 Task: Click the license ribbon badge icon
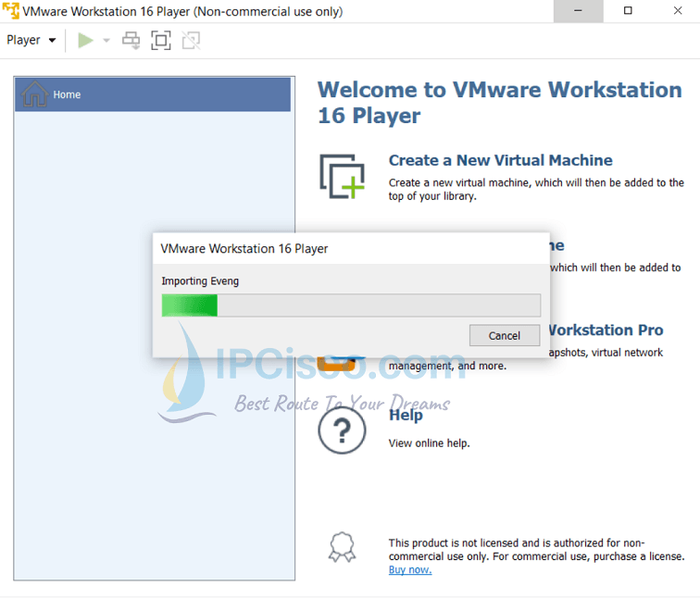342,547
